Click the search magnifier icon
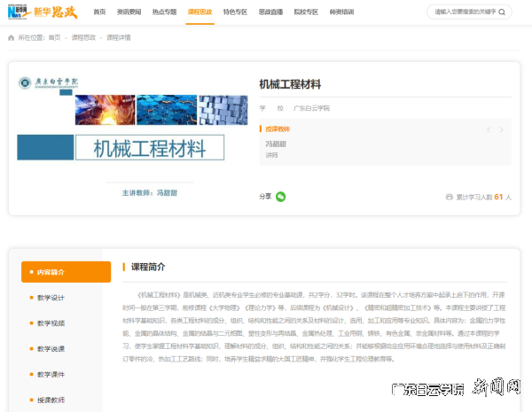Screen dimensions: 532x412 [503, 12]
